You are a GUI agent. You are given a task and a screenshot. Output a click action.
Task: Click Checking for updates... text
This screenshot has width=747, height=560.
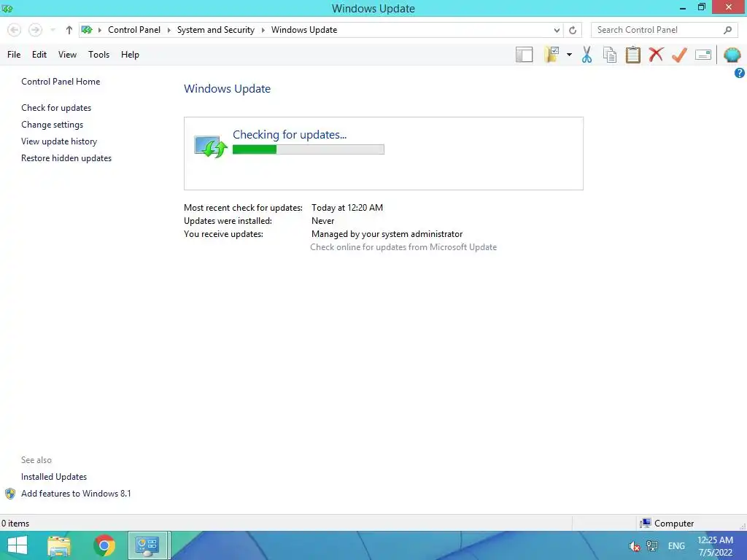pos(290,135)
